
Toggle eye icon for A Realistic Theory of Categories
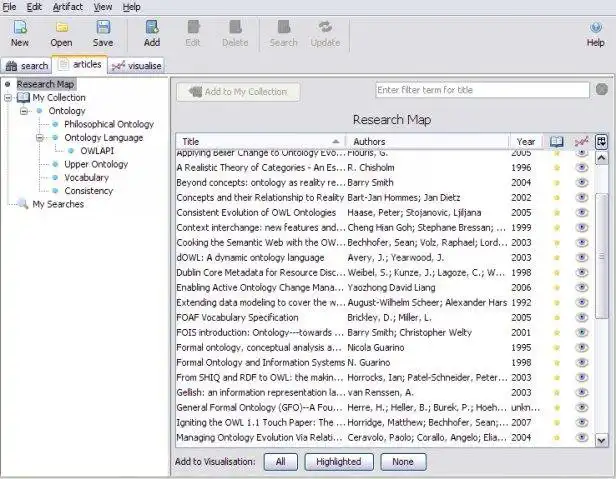[x=582, y=168]
